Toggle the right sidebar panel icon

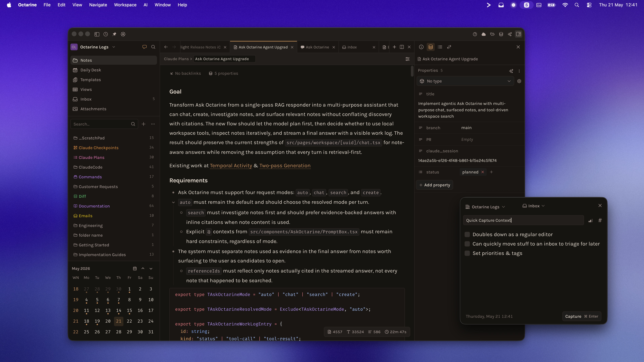(519, 34)
